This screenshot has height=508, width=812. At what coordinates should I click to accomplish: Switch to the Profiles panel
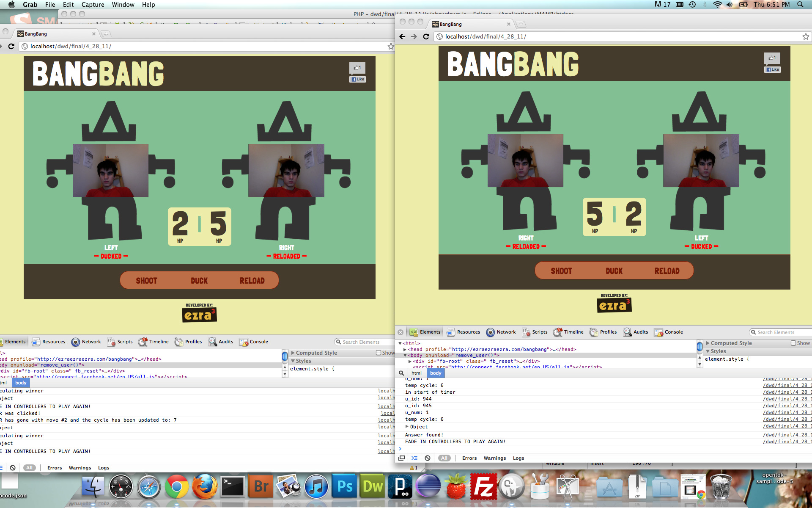point(608,332)
